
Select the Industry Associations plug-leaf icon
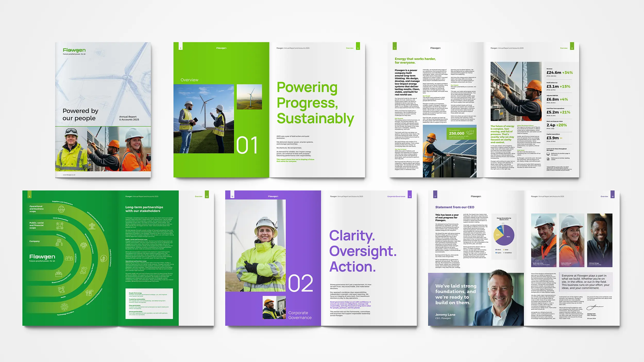coord(104,259)
